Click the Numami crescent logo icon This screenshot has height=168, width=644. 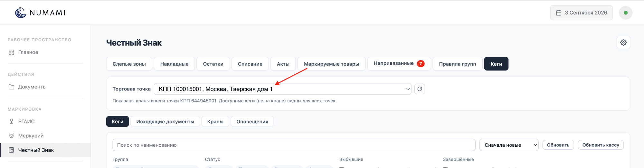tap(21, 13)
